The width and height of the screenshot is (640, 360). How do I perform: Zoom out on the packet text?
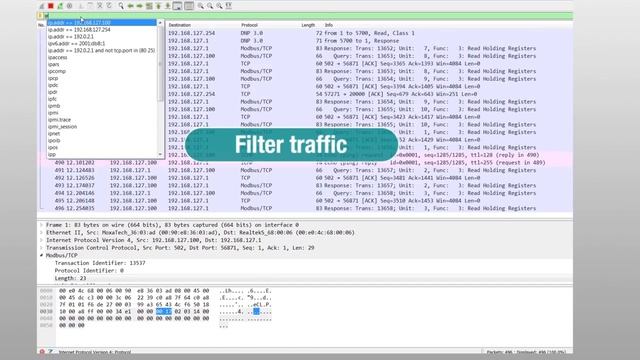(210, 6)
